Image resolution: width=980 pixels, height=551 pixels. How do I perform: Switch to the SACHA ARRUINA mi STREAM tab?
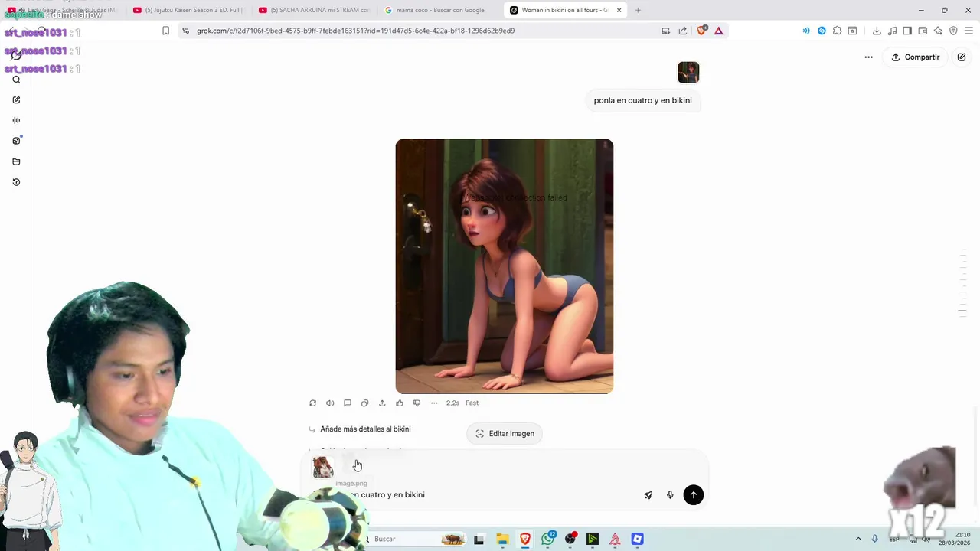(x=314, y=10)
